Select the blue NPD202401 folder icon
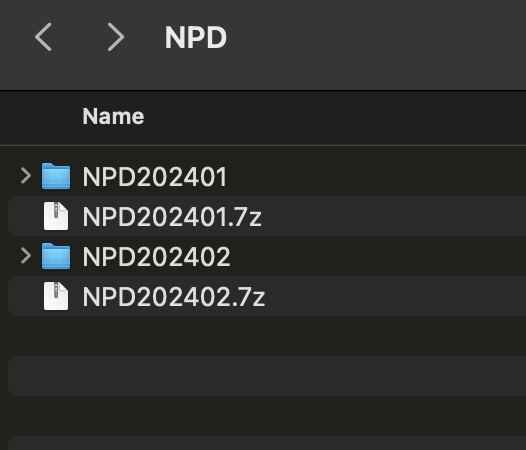The height and width of the screenshot is (450, 526). [56, 176]
